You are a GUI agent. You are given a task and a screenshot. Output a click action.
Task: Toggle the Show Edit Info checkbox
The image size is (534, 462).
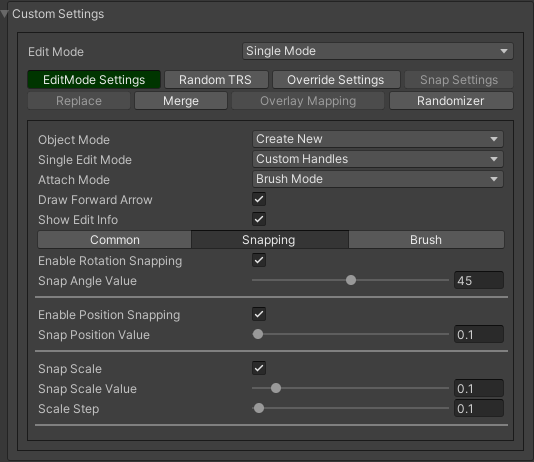pos(259,219)
